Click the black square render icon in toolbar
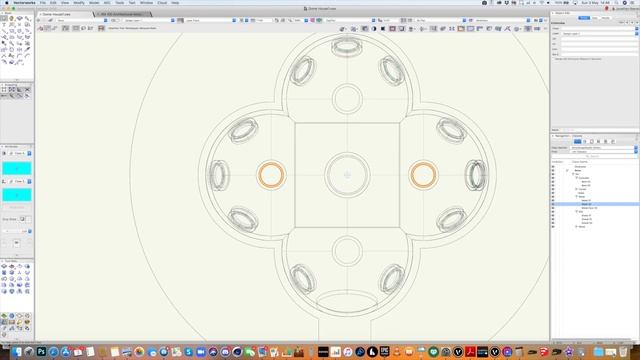Image resolution: width=640 pixels, height=360 pixels. pyautogui.click(x=383, y=29)
